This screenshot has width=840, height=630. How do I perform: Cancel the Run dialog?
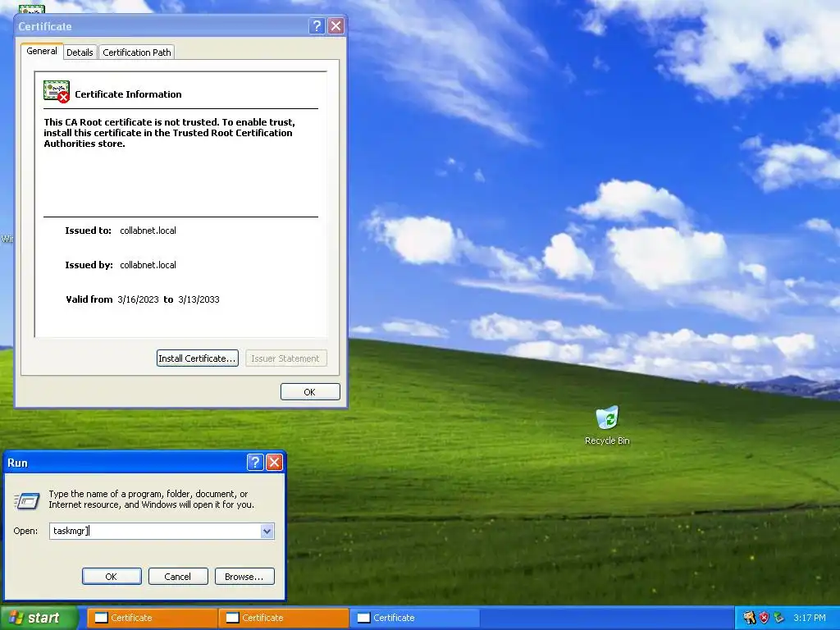coord(178,577)
